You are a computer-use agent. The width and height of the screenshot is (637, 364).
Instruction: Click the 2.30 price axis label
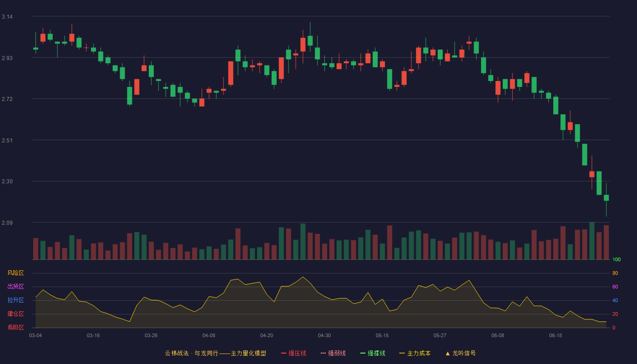coord(7,182)
